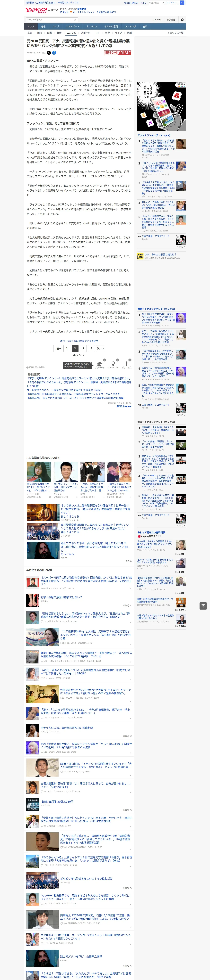Click the blue web search magnifier button

182,3
